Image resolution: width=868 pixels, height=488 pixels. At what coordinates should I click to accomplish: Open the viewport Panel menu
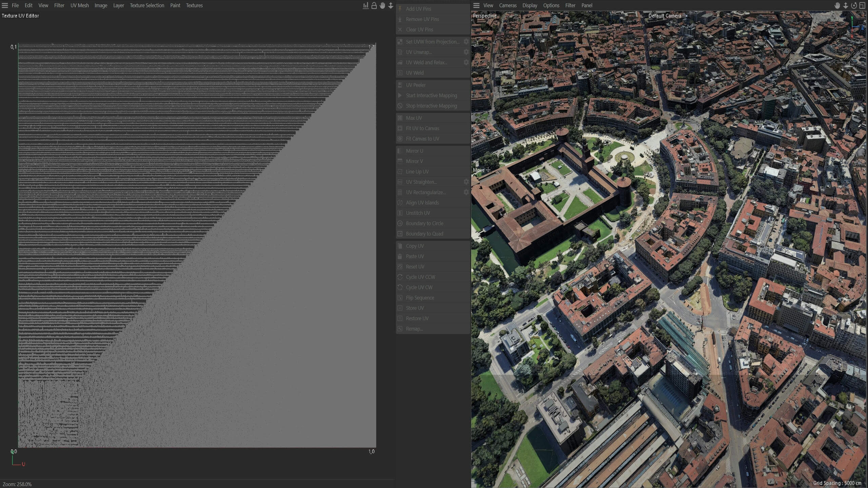coord(587,5)
